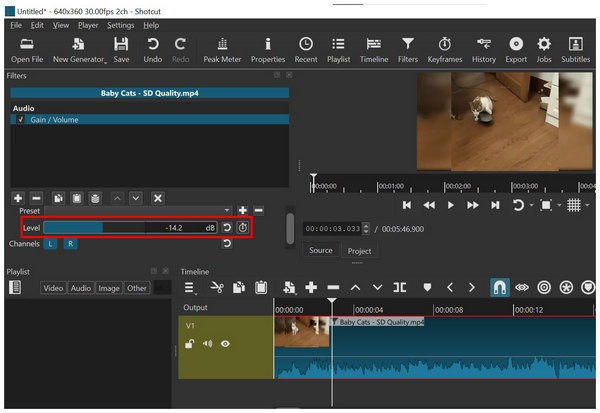
Task: Filter playlist by Video button
Action: [x=53, y=288]
